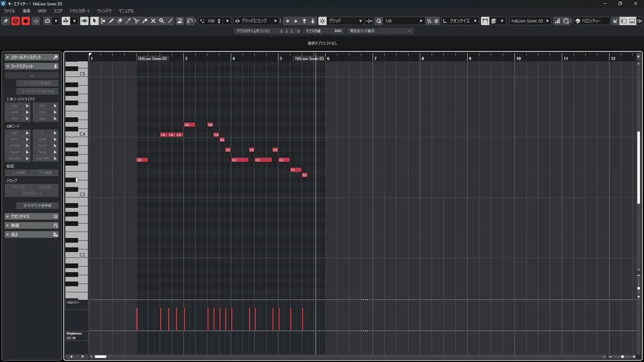Image resolution: width=644 pixels, height=362 pixels.
Task: Select the Line tool
Action: pyautogui.click(x=170, y=21)
